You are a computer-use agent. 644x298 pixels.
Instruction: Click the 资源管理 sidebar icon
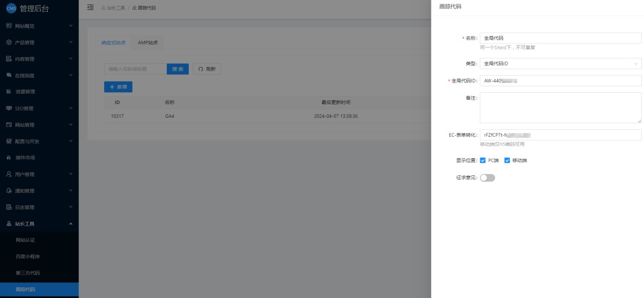tap(9, 92)
